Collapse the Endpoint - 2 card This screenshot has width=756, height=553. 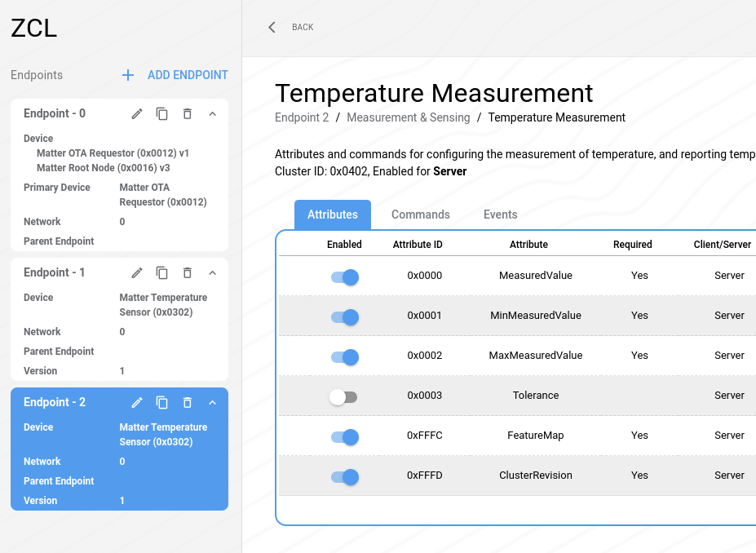coord(212,403)
